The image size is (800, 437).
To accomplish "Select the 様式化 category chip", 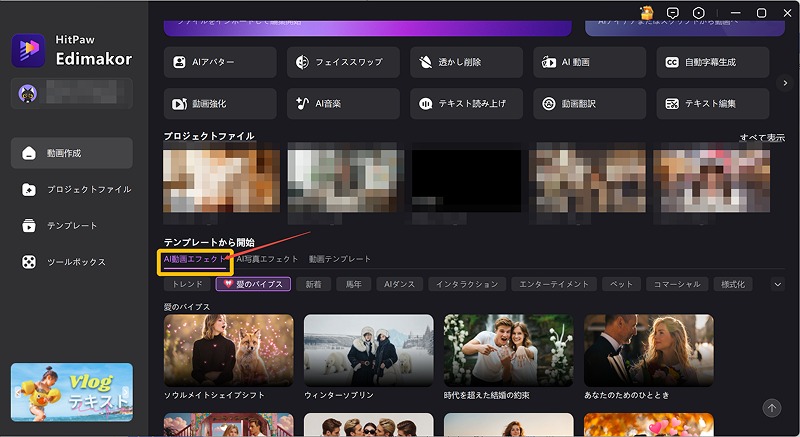I will click(733, 284).
